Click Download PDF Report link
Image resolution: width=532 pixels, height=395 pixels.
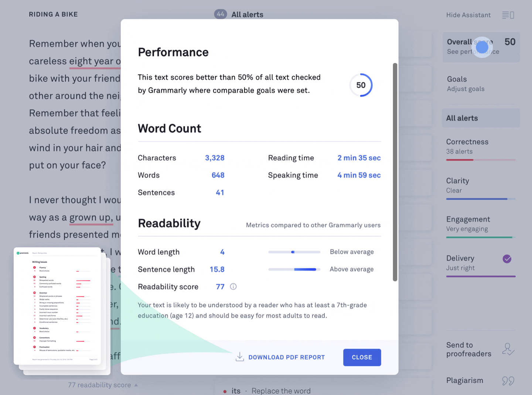(286, 357)
